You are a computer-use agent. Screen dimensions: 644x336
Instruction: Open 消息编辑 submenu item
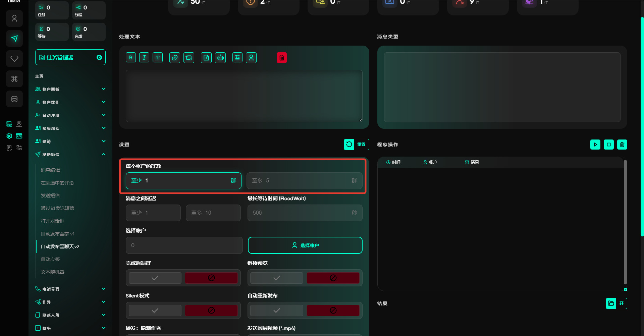[50, 170]
